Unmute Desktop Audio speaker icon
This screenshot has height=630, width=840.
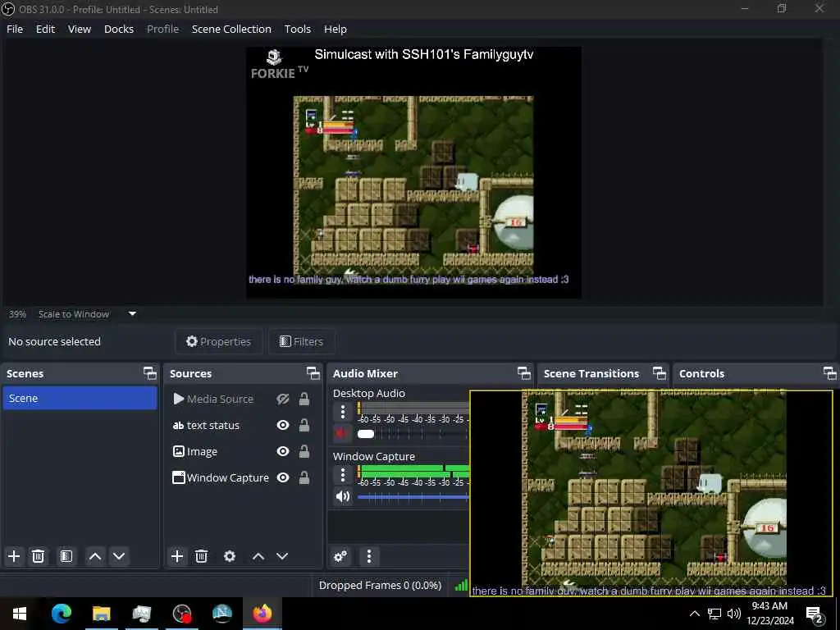[x=342, y=433]
